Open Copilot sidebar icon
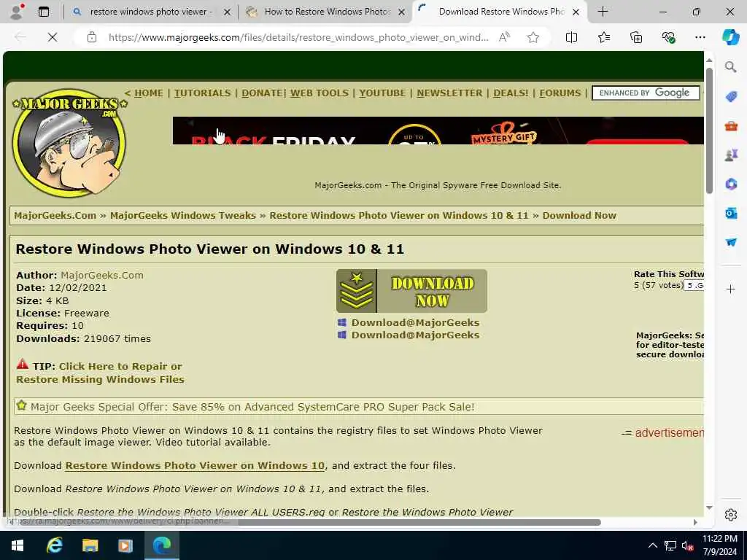The image size is (747, 560). pyautogui.click(x=730, y=37)
